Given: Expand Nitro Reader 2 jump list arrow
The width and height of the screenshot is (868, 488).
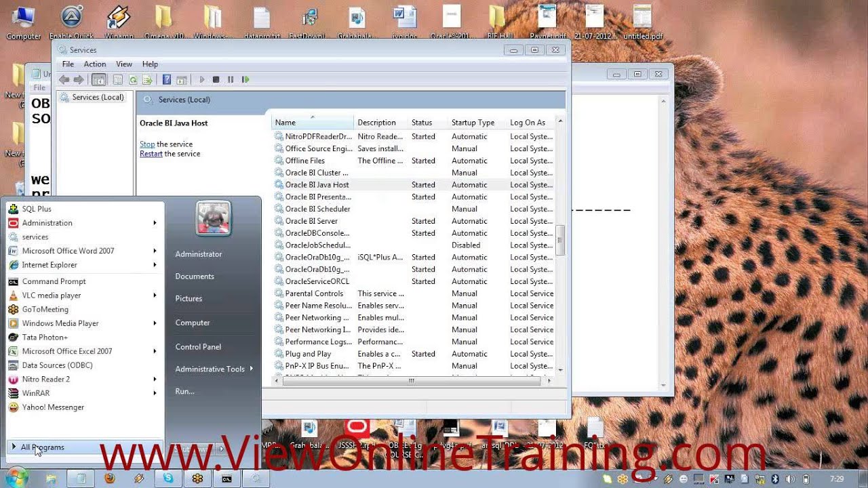Looking at the screenshot, I should (155, 380).
